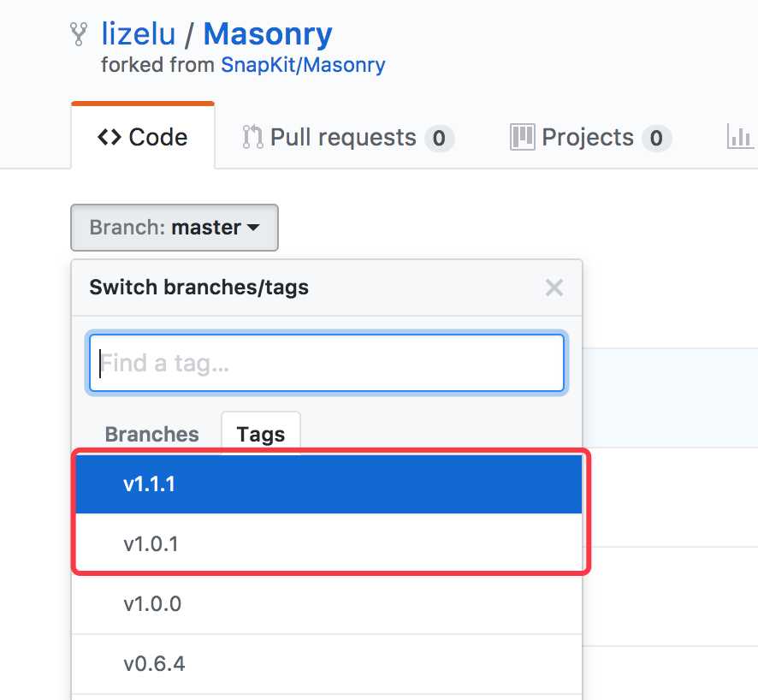Click the Projects board icon

(523, 137)
